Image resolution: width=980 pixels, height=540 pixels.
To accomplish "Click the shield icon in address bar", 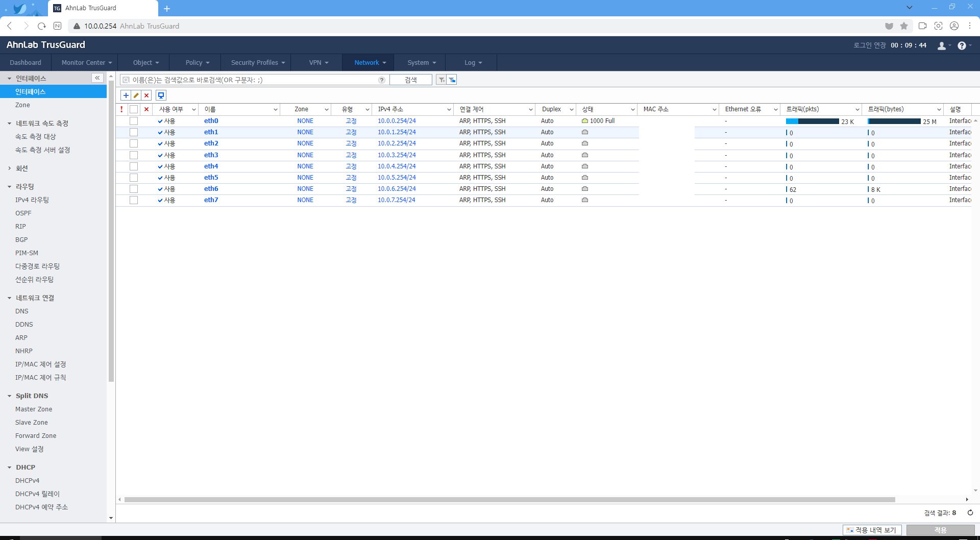I will click(x=889, y=26).
